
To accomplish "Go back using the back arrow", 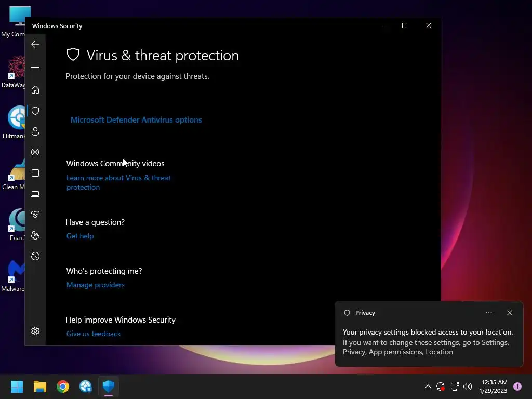I will pyautogui.click(x=35, y=44).
